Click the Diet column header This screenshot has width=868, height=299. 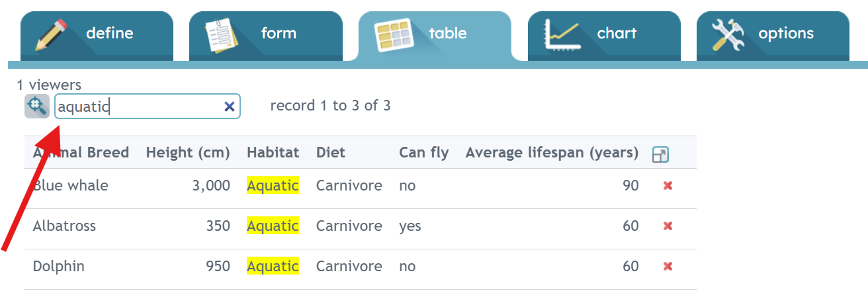click(331, 153)
